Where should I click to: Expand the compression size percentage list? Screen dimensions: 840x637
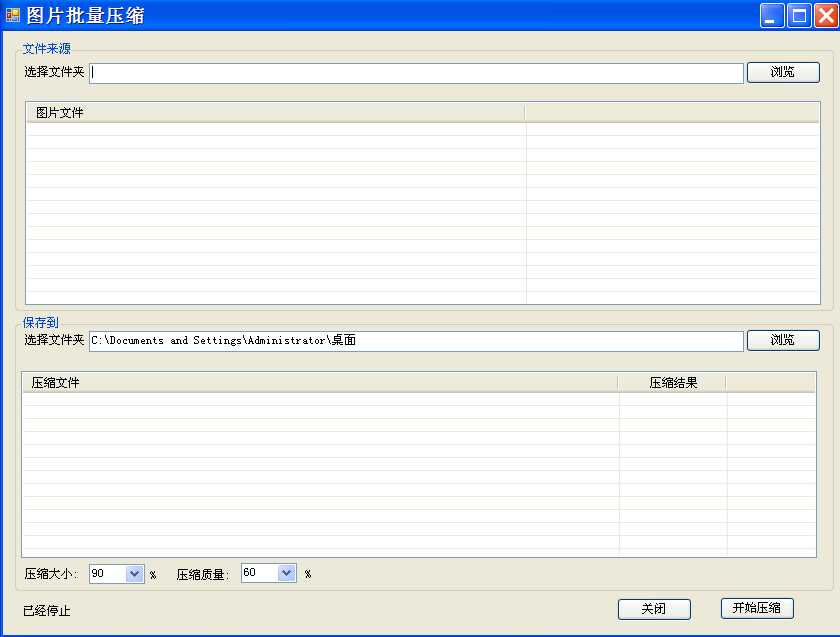pos(135,573)
